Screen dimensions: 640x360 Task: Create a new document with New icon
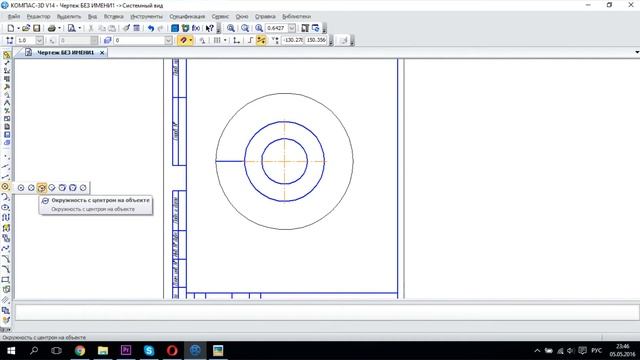pyautogui.click(x=11, y=28)
